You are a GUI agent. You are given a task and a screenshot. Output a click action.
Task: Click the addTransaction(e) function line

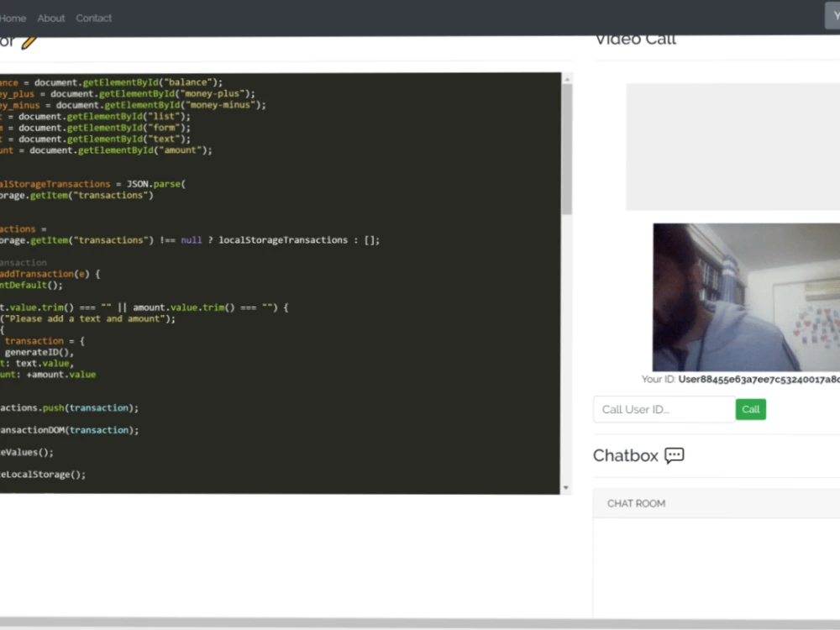click(50, 274)
